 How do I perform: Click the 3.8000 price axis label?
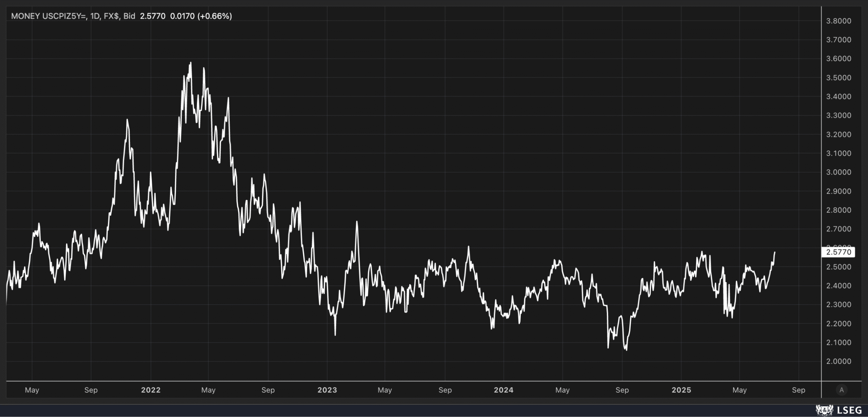click(x=839, y=21)
